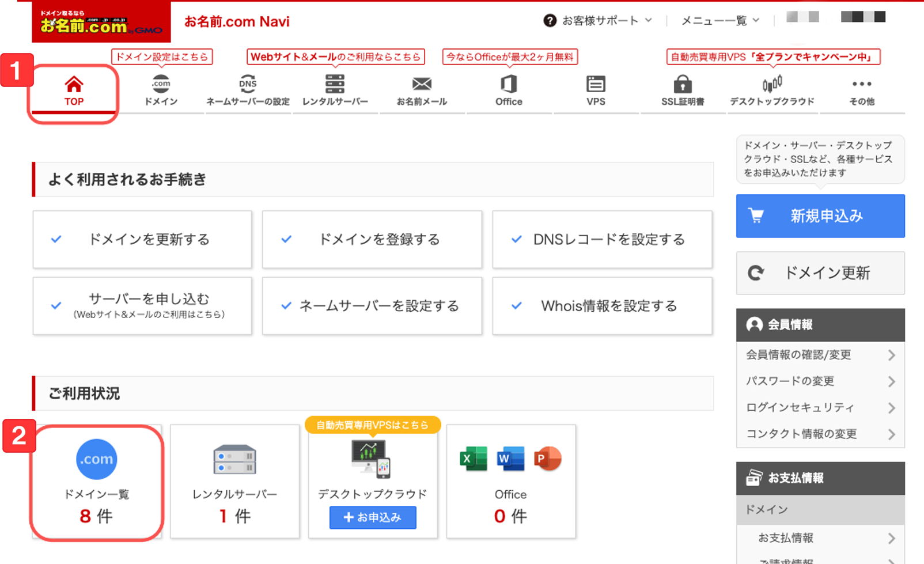Click the 0 件 Office count
The image size is (924, 564).
tap(510, 516)
